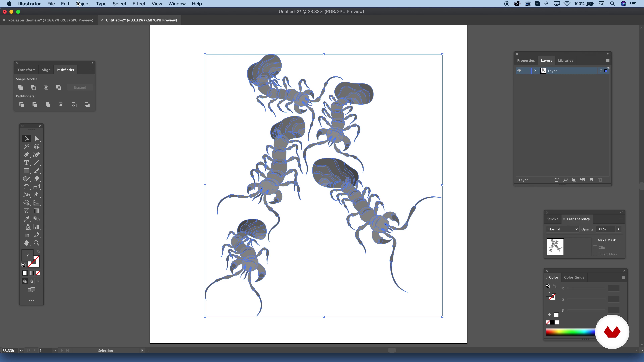Switch to the Color Guide tab
Viewport: 644px width, 362px height.
click(x=574, y=277)
